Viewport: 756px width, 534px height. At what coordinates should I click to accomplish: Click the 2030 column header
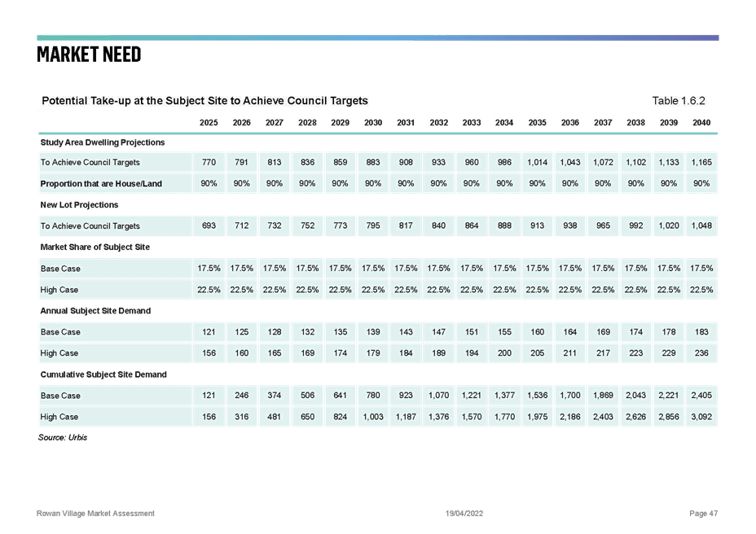[373, 122]
